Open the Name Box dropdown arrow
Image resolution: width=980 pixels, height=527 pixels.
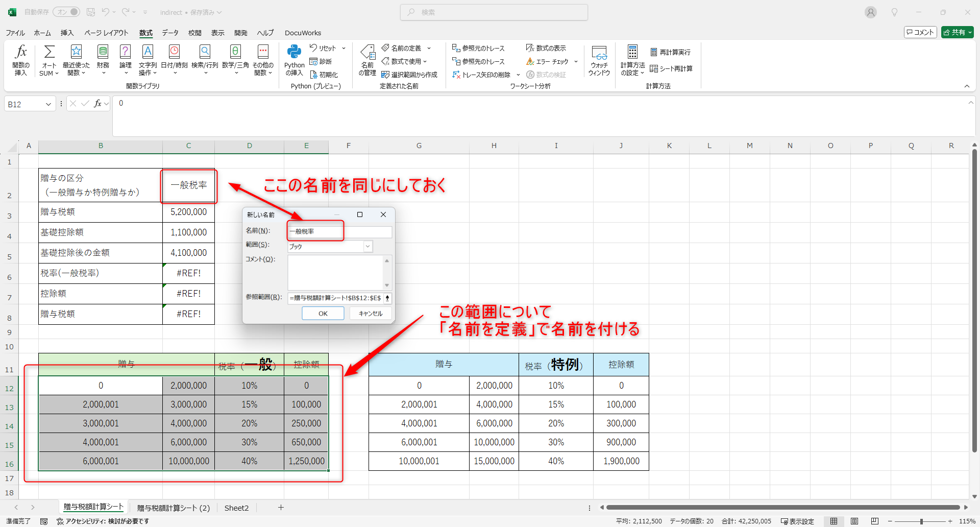[48, 104]
